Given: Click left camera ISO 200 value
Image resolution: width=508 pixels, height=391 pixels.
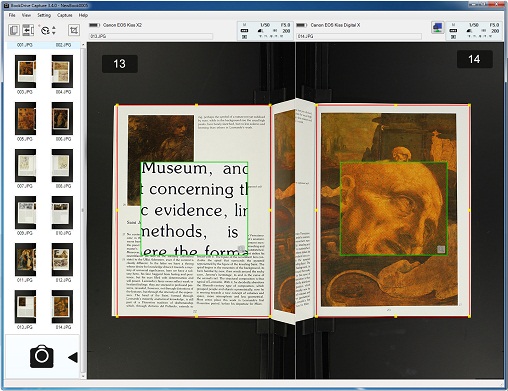Looking at the screenshot, I should (x=286, y=31).
